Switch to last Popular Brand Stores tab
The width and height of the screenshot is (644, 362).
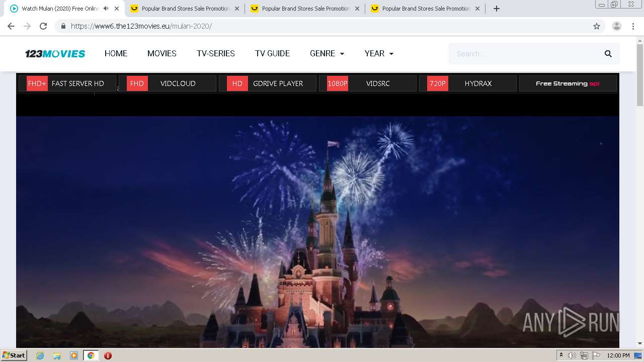click(x=426, y=9)
